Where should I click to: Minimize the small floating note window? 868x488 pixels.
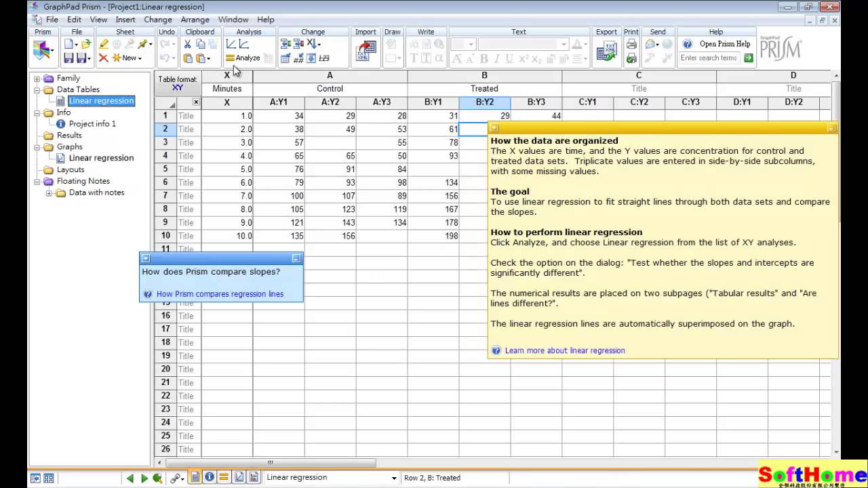click(x=296, y=259)
